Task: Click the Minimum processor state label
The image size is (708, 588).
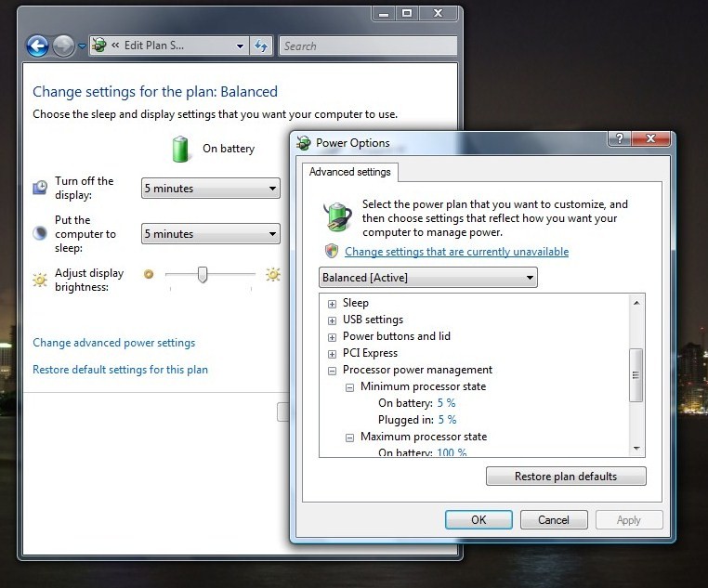Action: 423,386
